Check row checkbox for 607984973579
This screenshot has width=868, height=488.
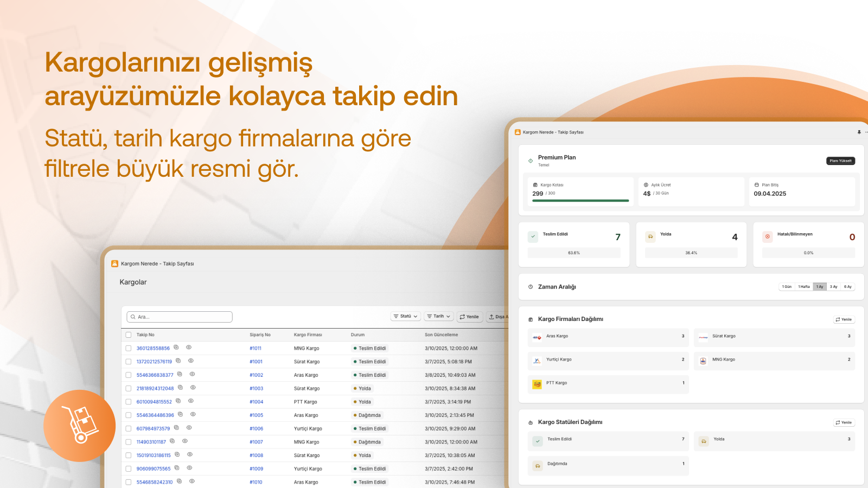tap(129, 428)
